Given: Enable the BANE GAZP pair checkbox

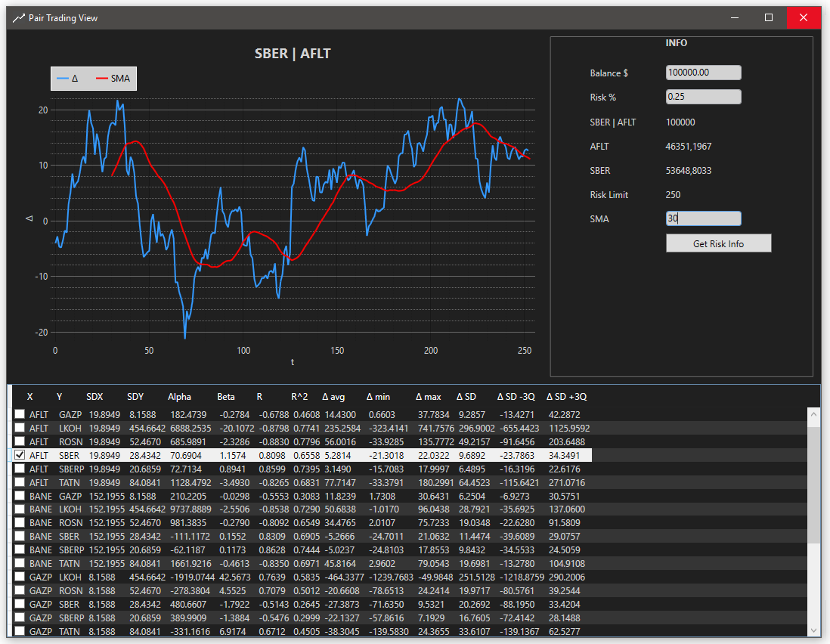Looking at the screenshot, I should pos(20,496).
